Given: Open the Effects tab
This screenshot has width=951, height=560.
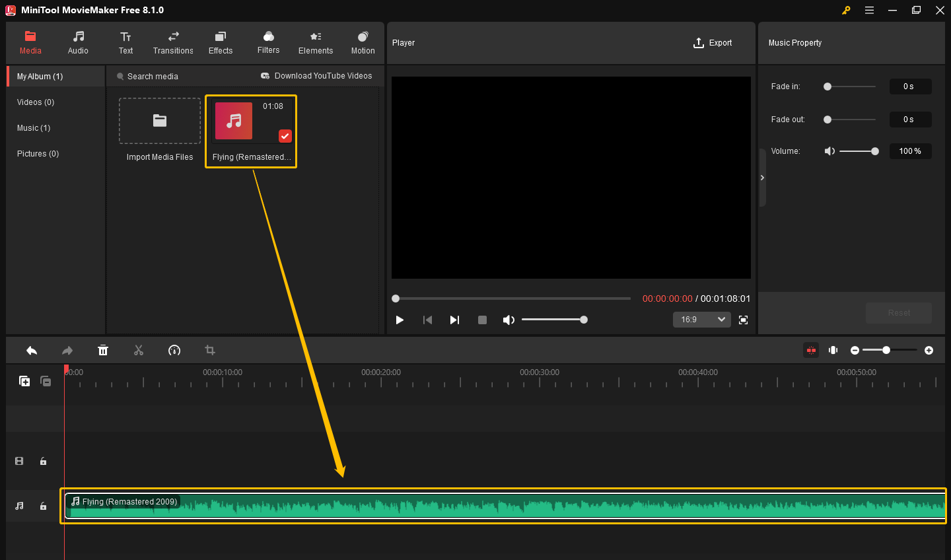Looking at the screenshot, I should pyautogui.click(x=221, y=43).
